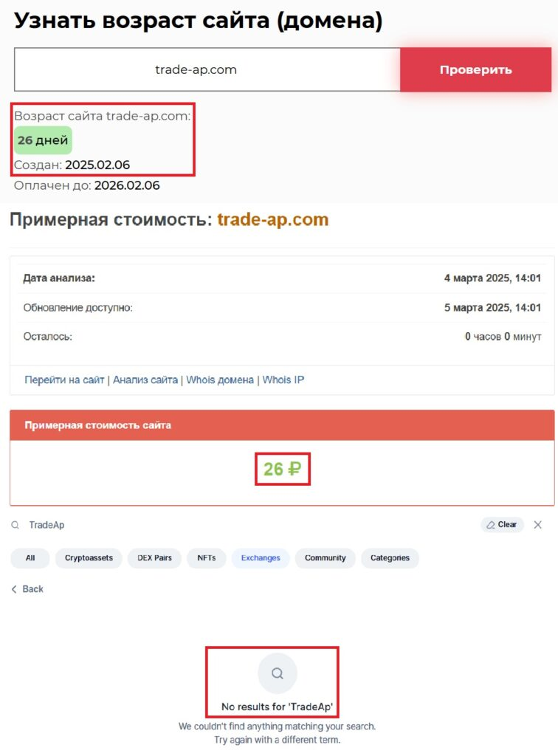Viewport: 558px width, 756px height.
Task: Select the NFTs filter tab
Action: [x=206, y=558]
